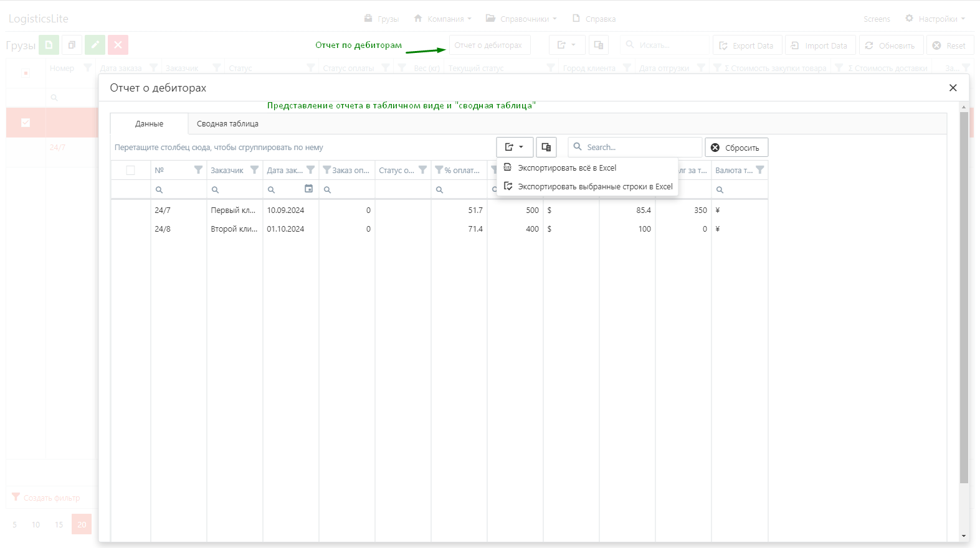This screenshot has height=548, width=980.
Task: Click the search icon under Заказ оп... column
Action: pyautogui.click(x=327, y=190)
